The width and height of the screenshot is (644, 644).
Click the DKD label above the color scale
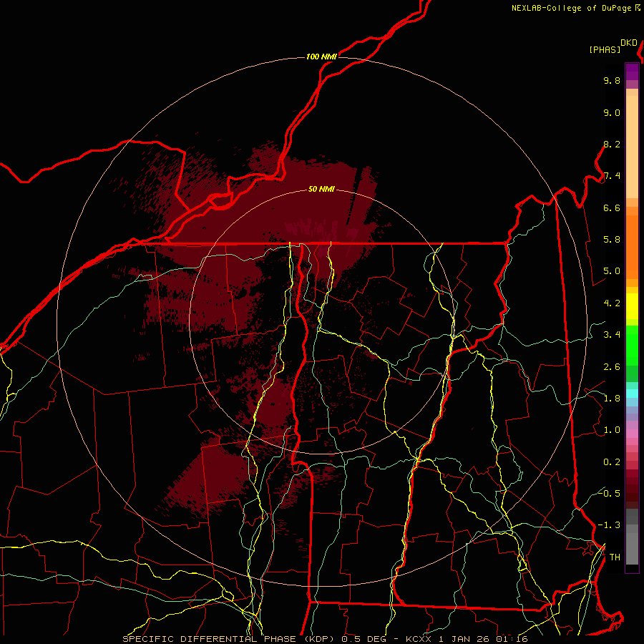click(629, 43)
